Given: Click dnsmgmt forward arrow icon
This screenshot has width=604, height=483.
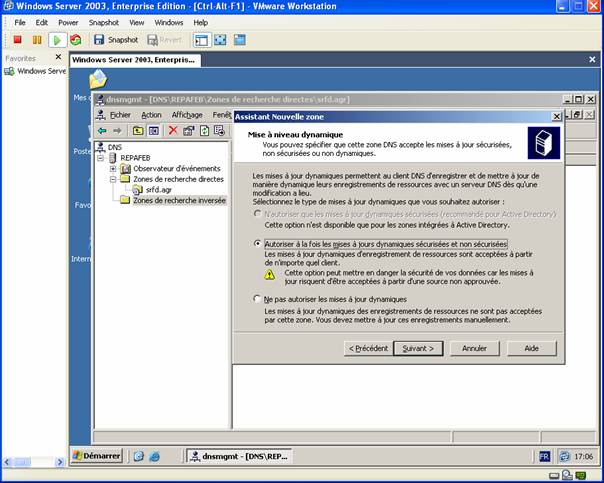Looking at the screenshot, I should pyautogui.click(x=117, y=131).
